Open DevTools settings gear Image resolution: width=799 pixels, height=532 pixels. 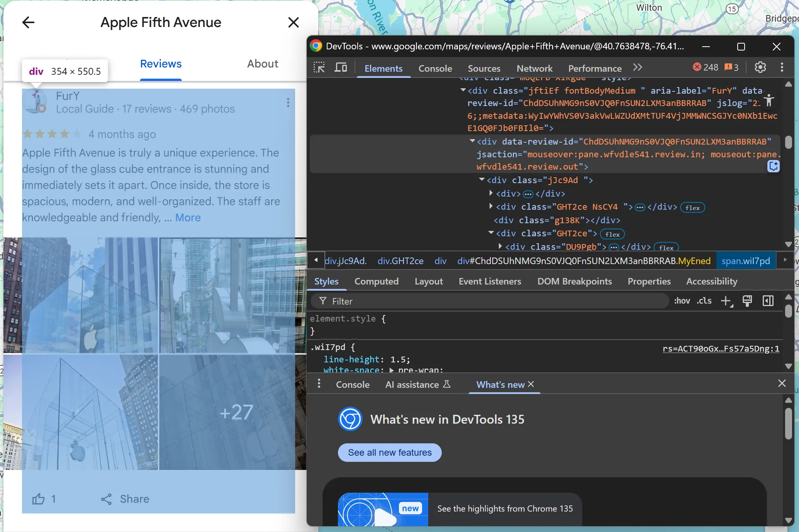[760, 67]
